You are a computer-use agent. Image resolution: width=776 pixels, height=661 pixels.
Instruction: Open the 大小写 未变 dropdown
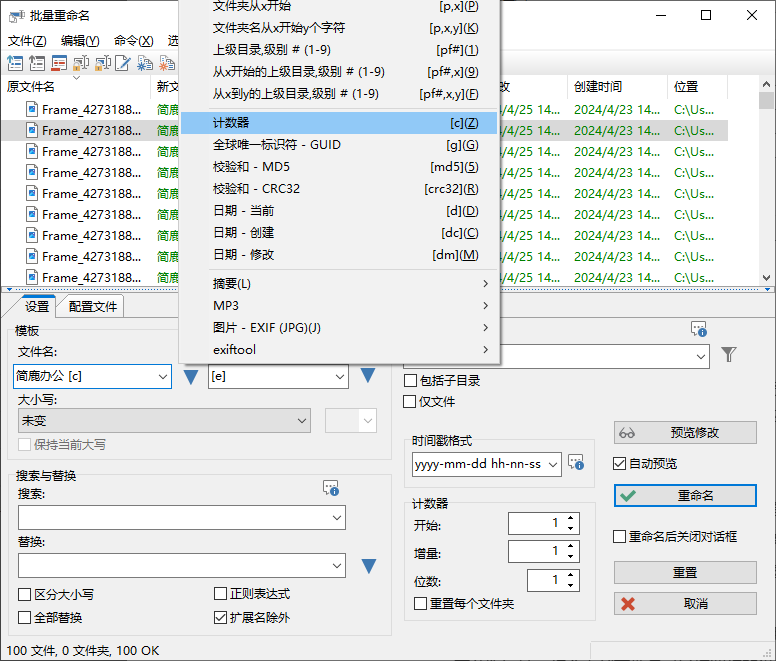coord(164,421)
